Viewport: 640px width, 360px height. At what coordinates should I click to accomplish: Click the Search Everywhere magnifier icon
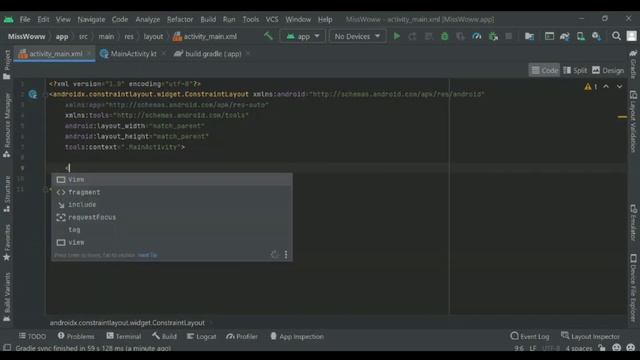click(616, 36)
